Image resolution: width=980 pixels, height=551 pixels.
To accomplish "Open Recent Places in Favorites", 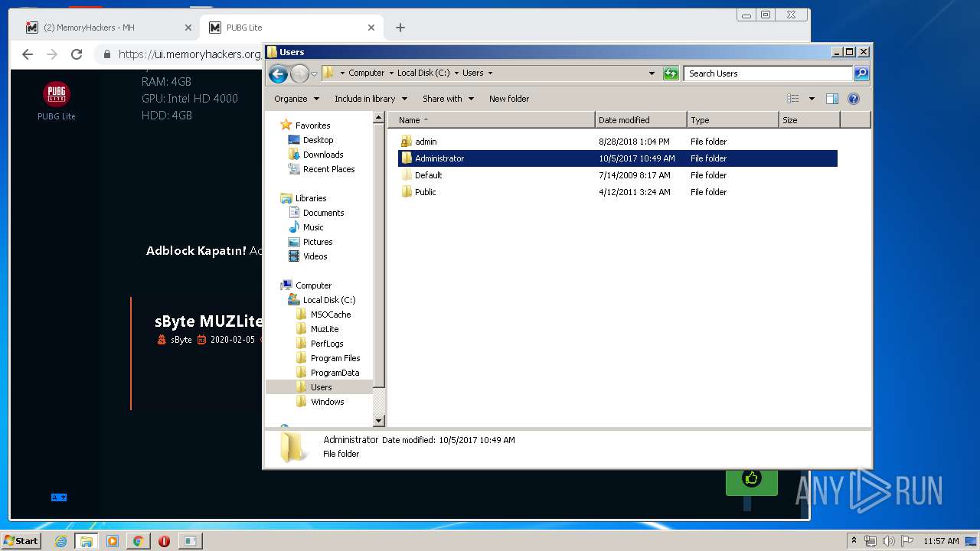I will coord(328,169).
